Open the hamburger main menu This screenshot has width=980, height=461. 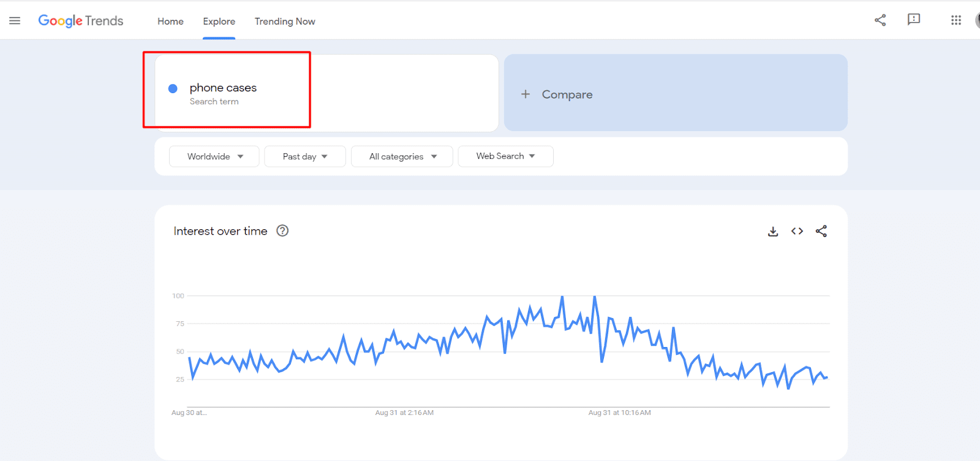[x=15, y=21]
